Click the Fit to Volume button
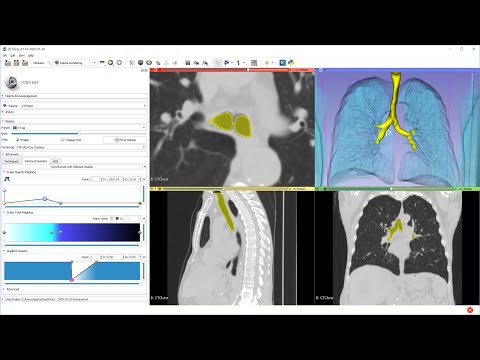This screenshot has width=480, height=360. (125, 140)
